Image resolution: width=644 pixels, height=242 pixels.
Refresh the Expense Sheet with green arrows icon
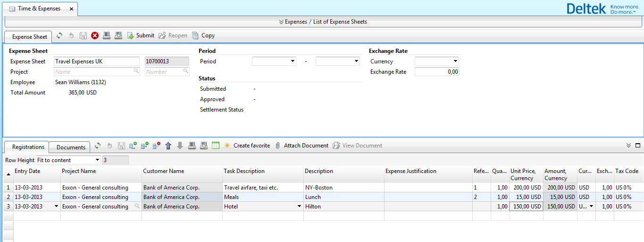(x=59, y=35)
